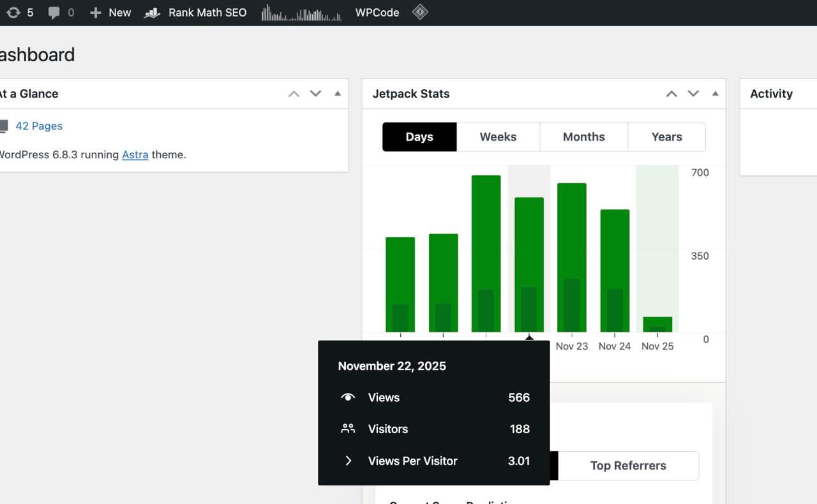Open comments bubble icon in admin bar
This screenshot has width=817, height=504.
(x=54, y=13)
